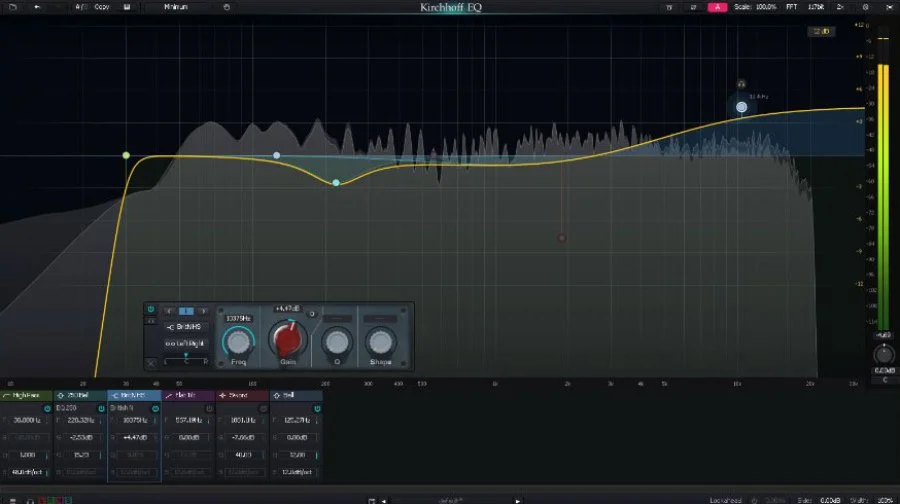Viewport: 900px width, 504px height.
Task: Click the headphone icon in bottom bar
Action: coord(30,501)
